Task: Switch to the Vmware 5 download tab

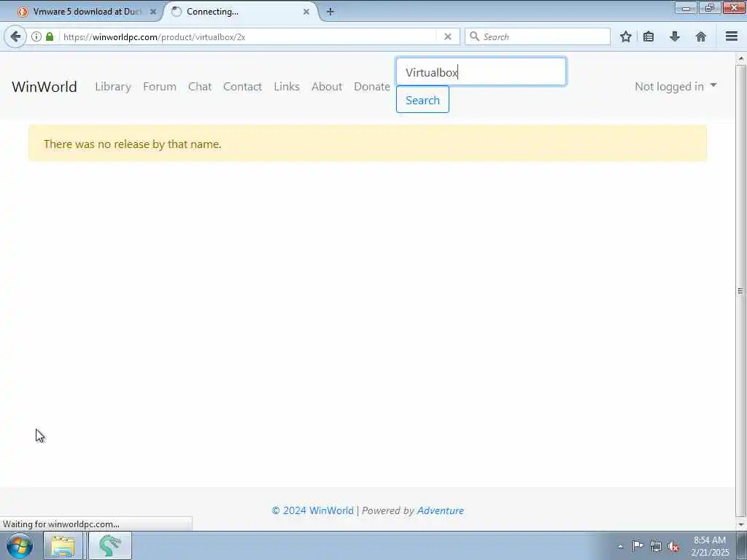Action: click(88, 12)
